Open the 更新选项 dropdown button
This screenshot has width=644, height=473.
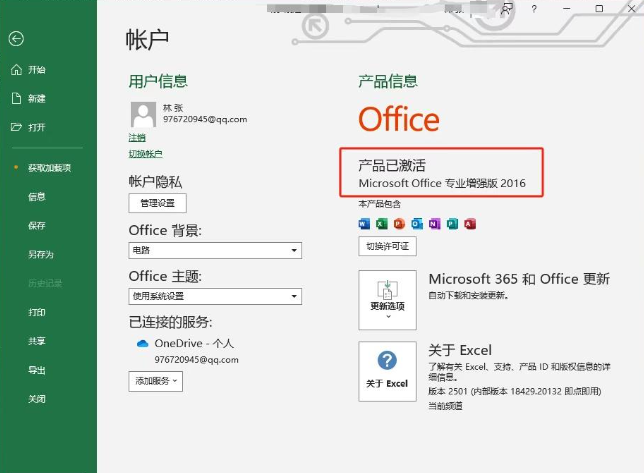[x=387, y=300]
